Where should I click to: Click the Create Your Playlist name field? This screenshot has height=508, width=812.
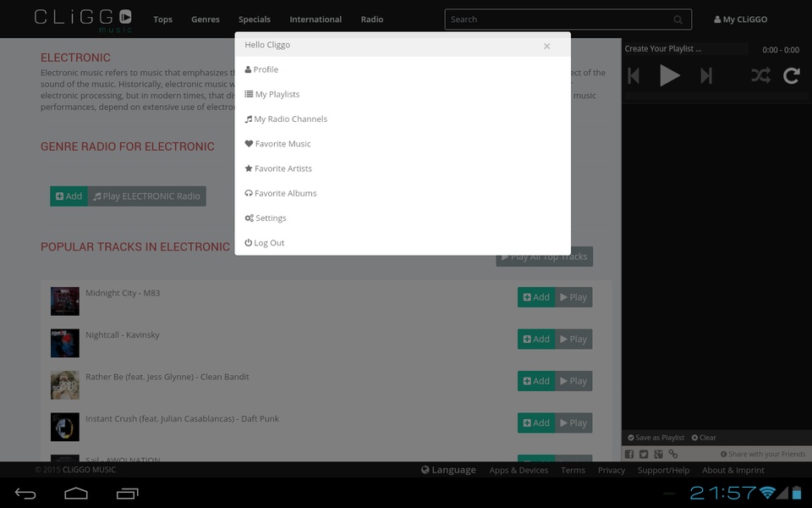pos(686,49)
